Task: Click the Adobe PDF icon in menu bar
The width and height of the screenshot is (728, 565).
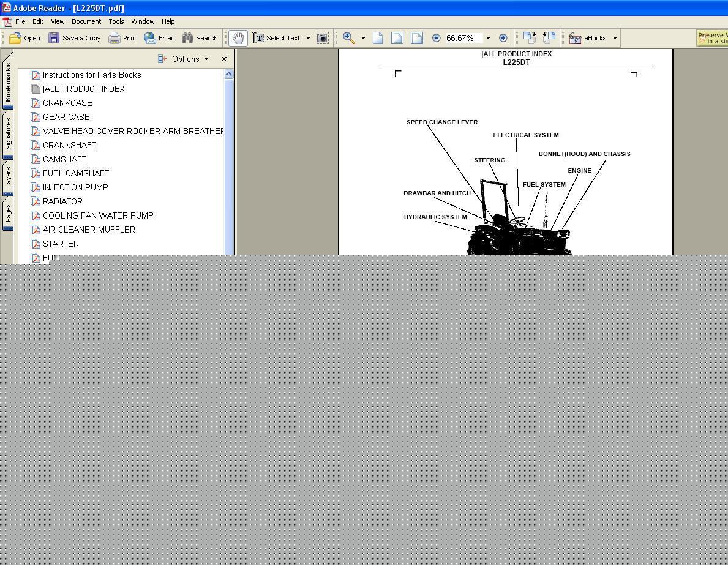Action: click(7, 21)
